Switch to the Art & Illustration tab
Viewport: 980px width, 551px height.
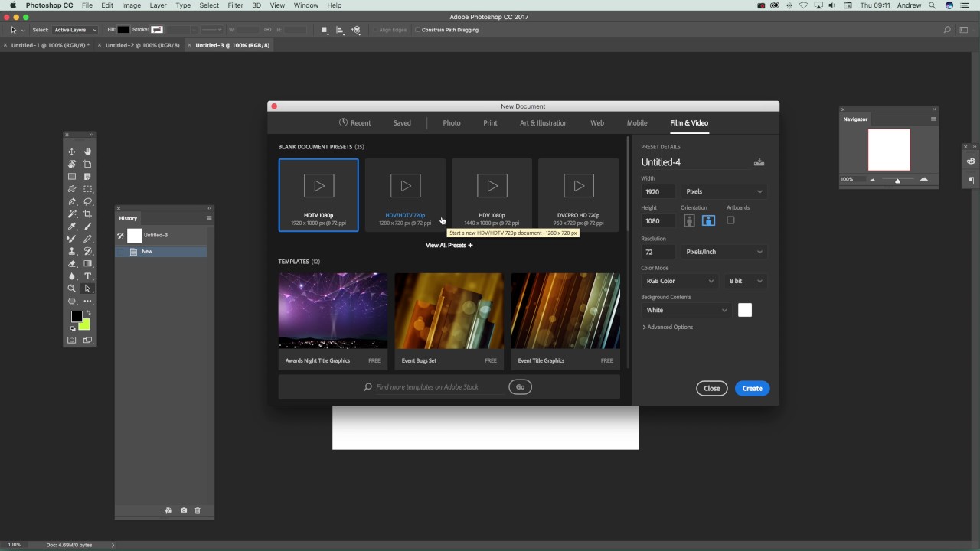tap(544, 122)
